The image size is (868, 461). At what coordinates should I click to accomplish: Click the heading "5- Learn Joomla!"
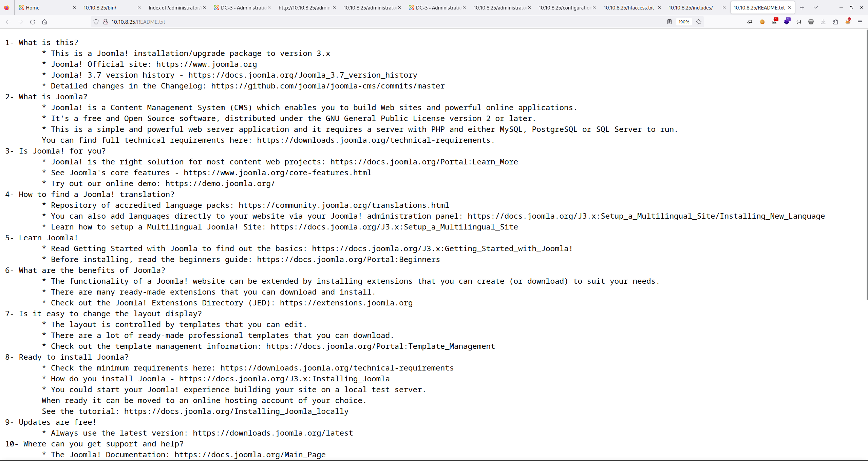pos(41,238)
